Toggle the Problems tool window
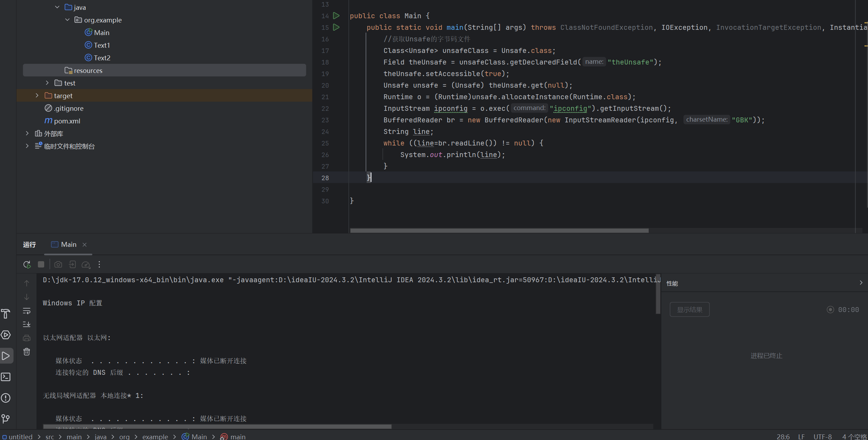 coord(6,398)
